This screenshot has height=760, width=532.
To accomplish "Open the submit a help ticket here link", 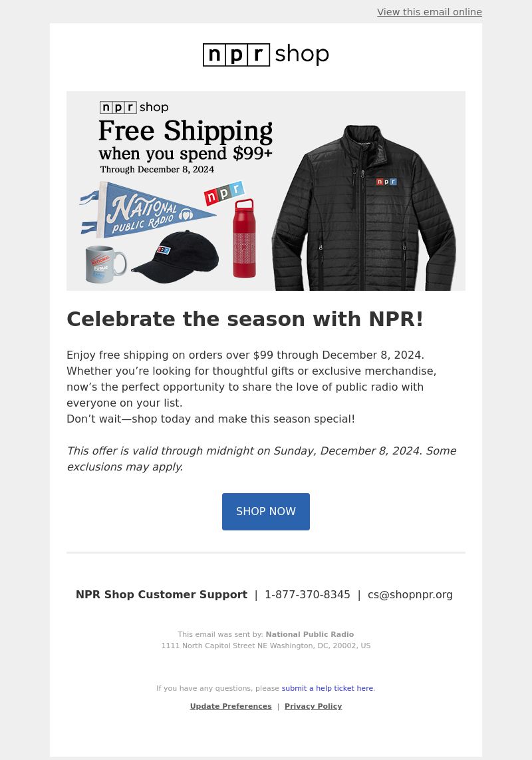I will coord(328,688).
